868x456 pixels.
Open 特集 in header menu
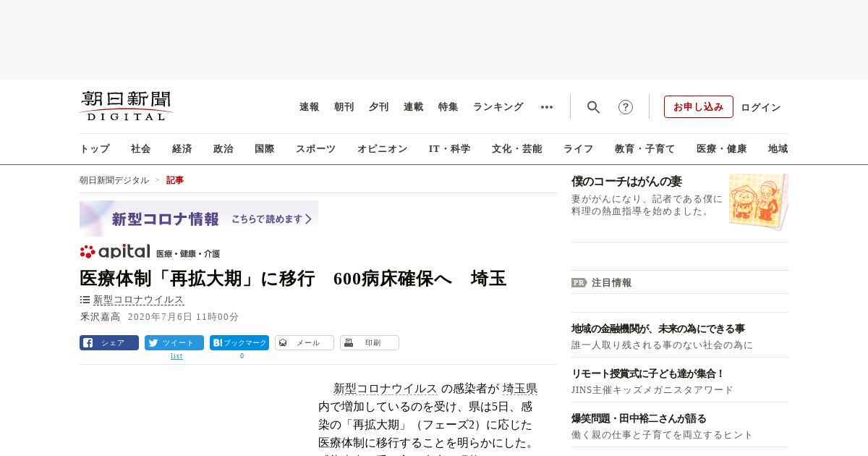tap(448, 107)
